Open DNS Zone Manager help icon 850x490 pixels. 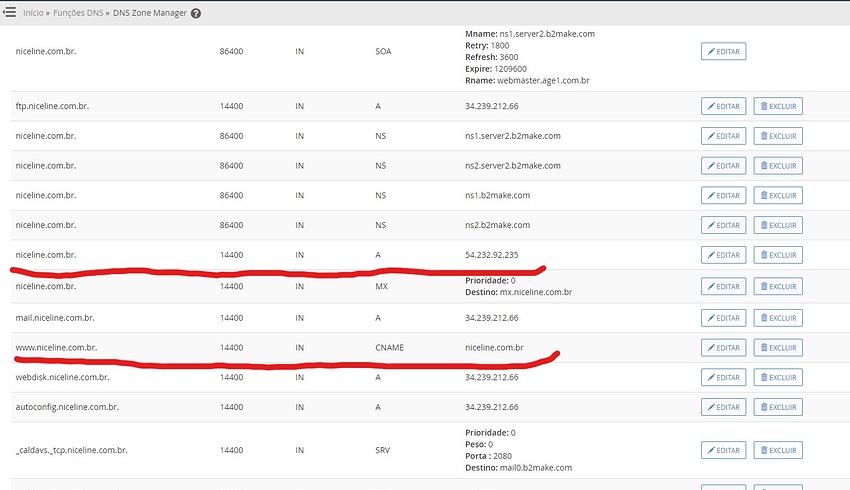click(x=196, y=13)
